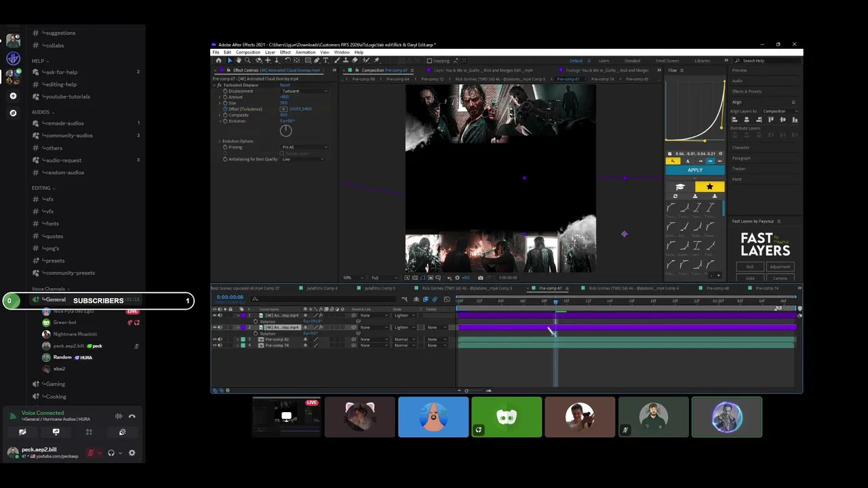Image resolution: width=868 pixels, height=488 pixels.
Task: Hide layer 1 video with eye icon
Action: tap(214, 315)
